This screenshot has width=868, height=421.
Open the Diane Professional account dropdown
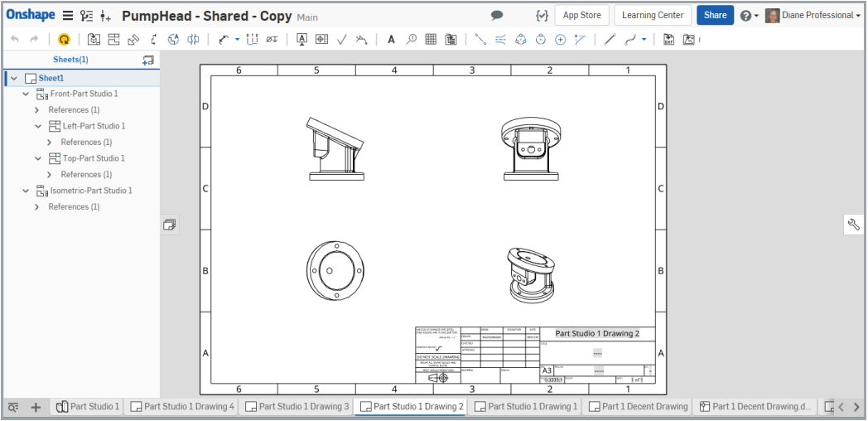click(x=813, y=15)
